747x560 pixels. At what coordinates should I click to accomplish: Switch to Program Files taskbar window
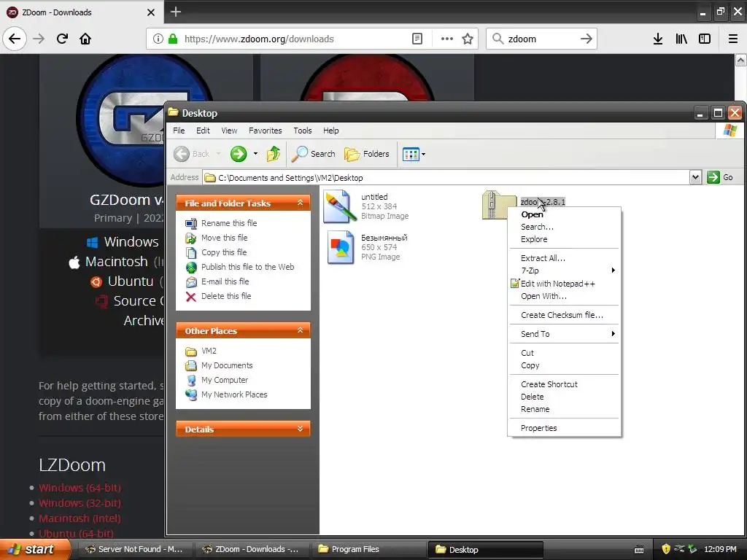click(368, 549)
